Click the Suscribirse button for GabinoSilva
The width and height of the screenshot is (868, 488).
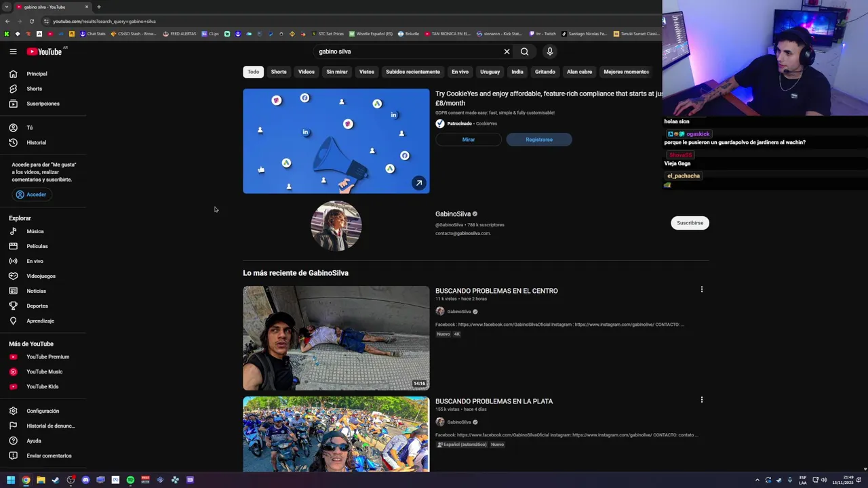[690, 223]
